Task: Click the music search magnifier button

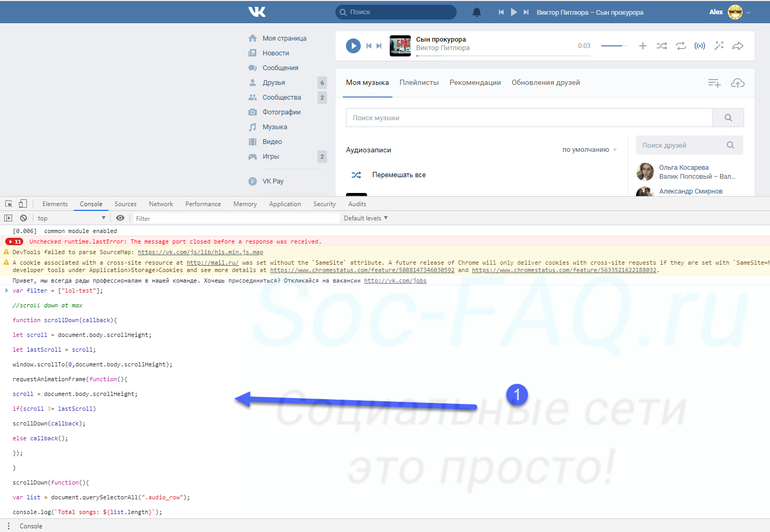Action: point(728,118)
